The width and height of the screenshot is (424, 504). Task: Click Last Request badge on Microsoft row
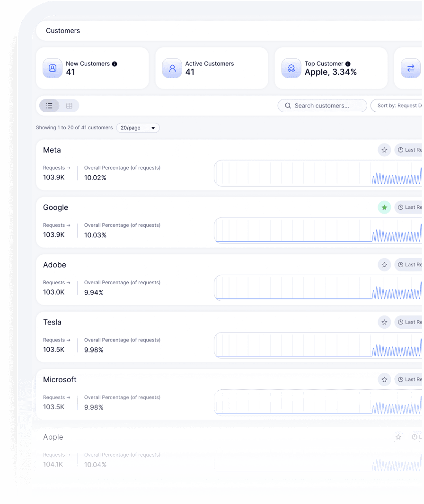point(408,379)
